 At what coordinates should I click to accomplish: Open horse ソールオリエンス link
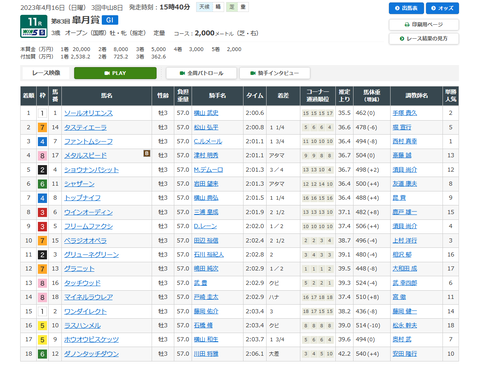pyautogui.click(x=88, y=113)
